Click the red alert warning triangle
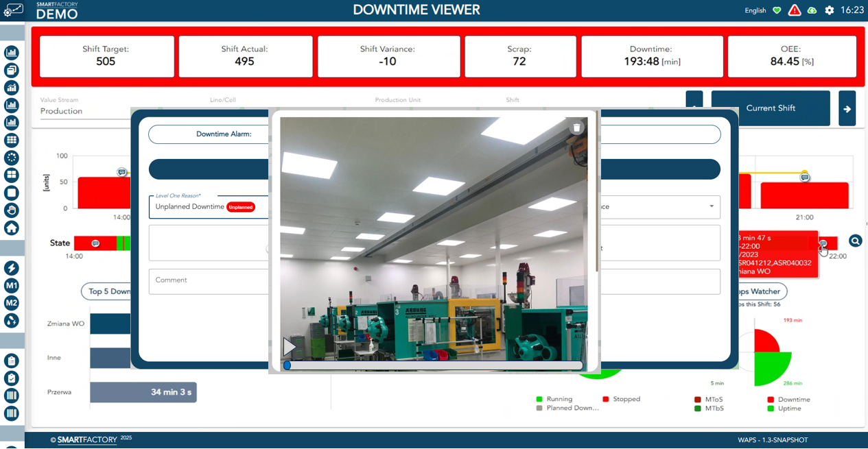This screenshot has width=868, height=449. click(795, 10)
